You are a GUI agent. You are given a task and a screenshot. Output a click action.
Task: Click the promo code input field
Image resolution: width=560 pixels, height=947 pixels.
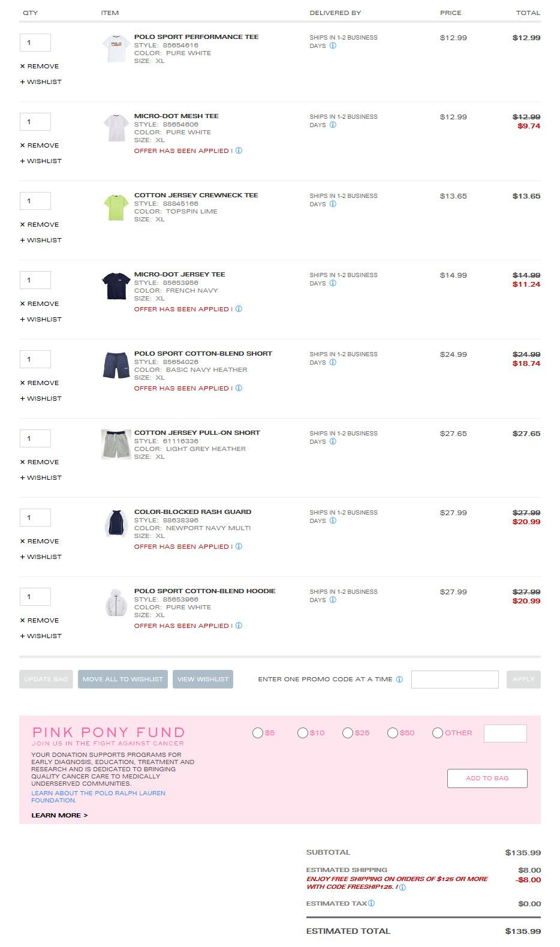point(454,679)
